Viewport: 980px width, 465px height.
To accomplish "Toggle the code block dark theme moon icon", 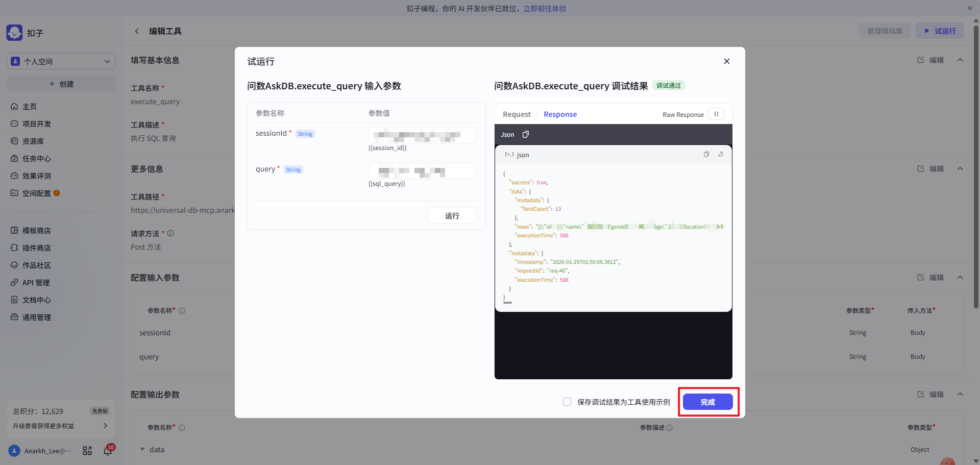I will pyautogui.click(x=721, y=154).
